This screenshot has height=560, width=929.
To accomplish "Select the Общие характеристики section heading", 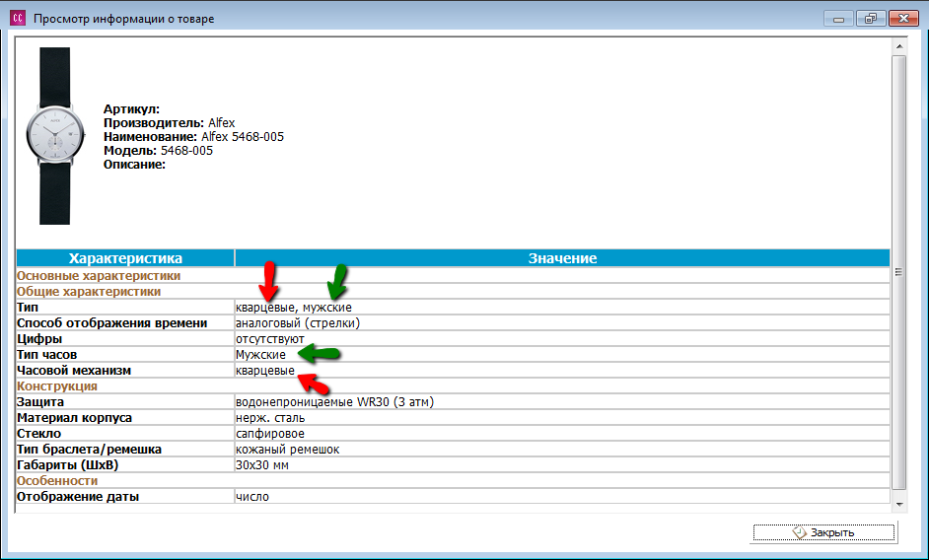I will (x=89, y=292).
